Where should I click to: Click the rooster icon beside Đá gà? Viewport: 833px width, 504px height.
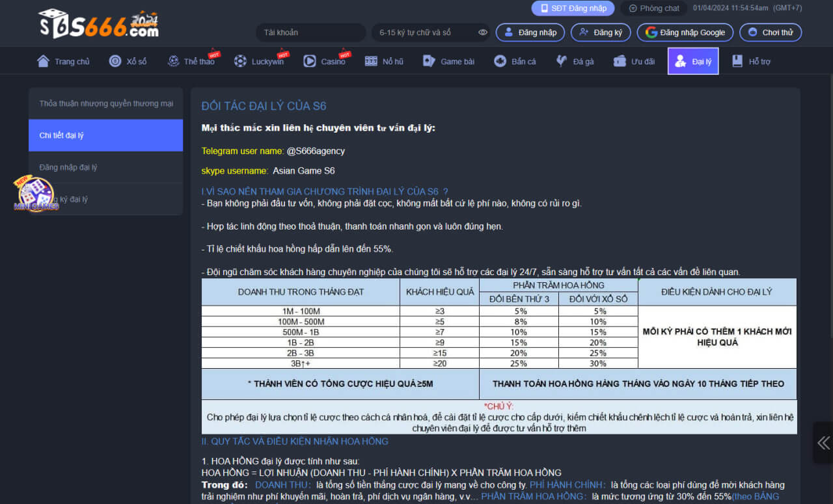click(562, 61)
